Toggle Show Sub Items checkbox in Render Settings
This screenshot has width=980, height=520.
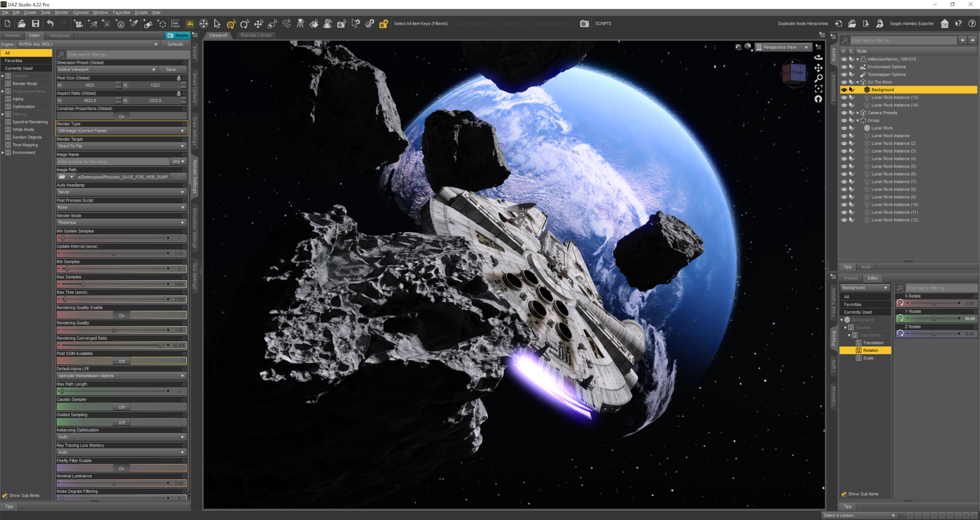[x=5, y=495]
